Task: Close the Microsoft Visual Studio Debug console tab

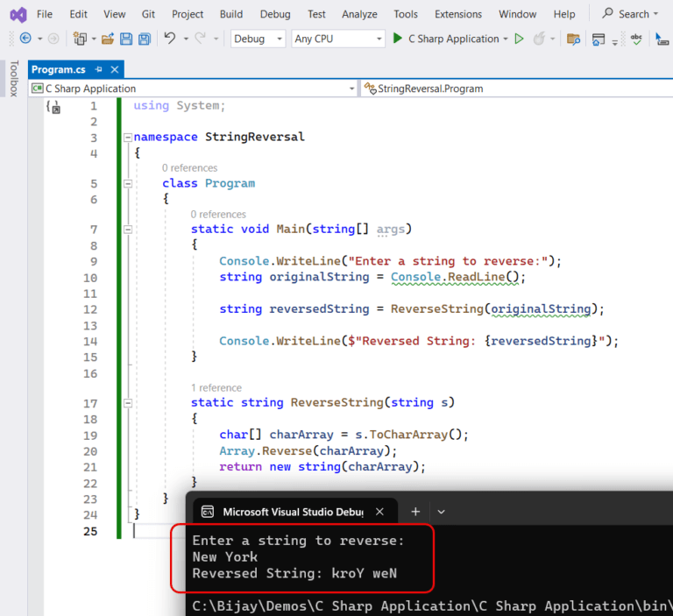Action: click(379, 512)
